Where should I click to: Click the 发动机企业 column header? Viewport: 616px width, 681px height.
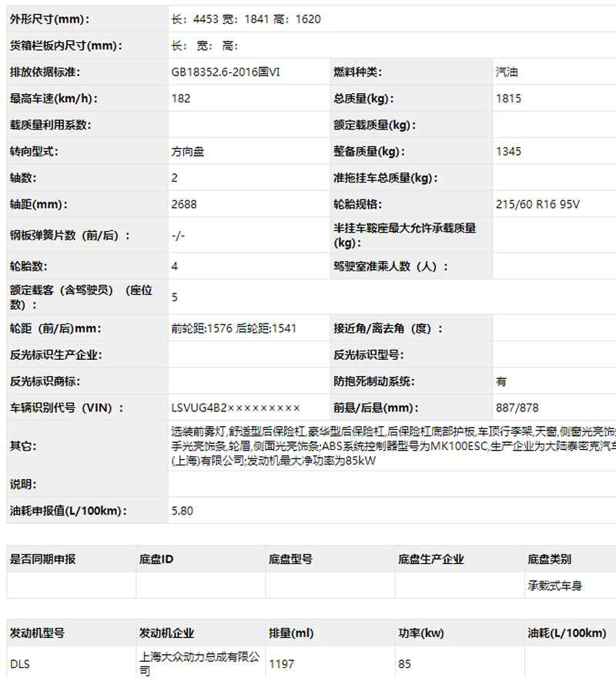pyautogui.click(x=166, y=633)
